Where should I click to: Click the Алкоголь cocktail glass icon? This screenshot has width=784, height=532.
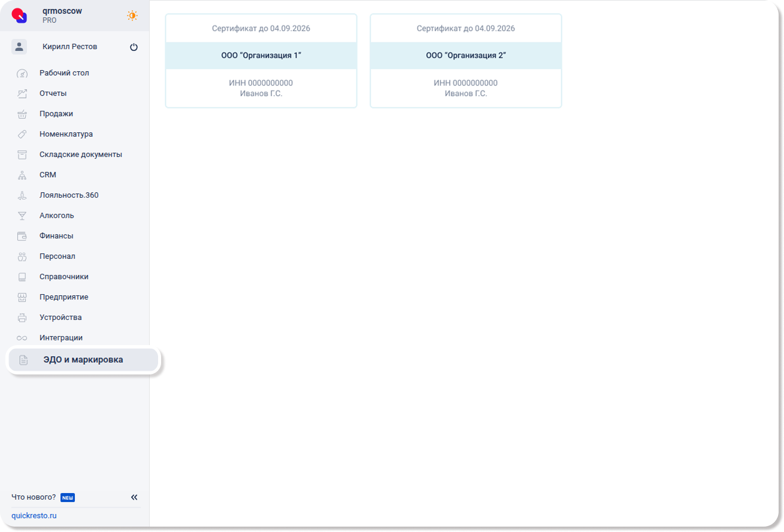pos(22,216)
